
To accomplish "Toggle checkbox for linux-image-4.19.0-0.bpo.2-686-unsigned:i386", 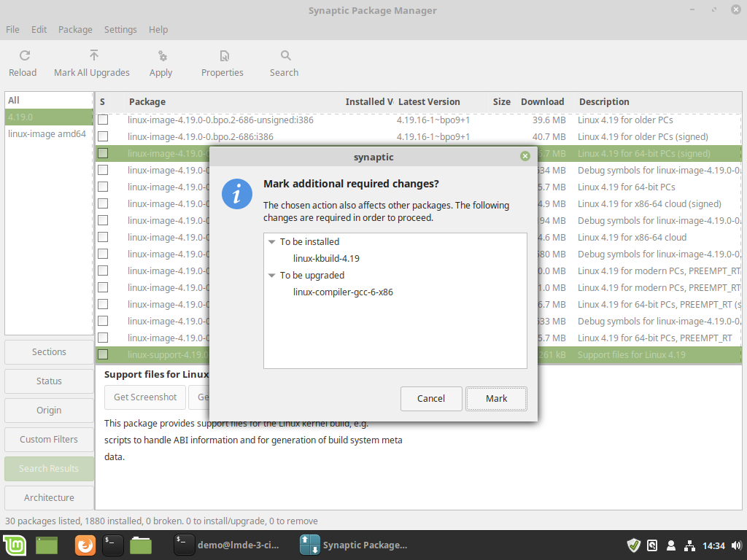I will 103,120.
